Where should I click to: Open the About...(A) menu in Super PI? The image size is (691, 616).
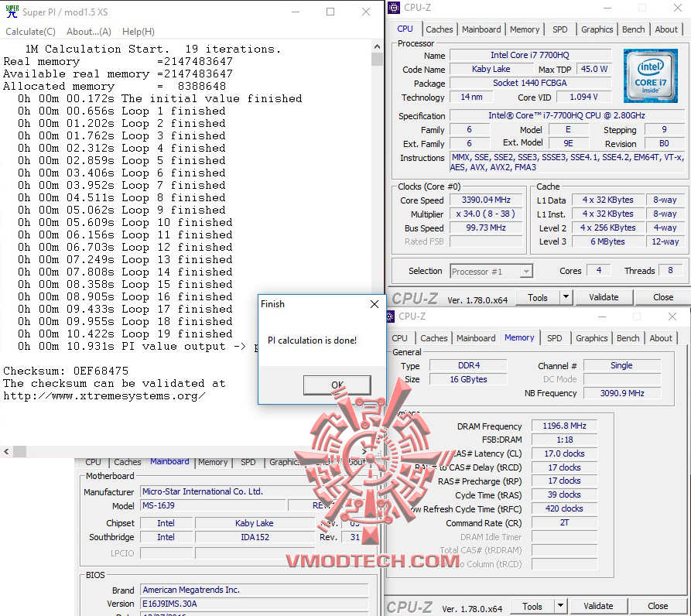click(x=88, y=32)
